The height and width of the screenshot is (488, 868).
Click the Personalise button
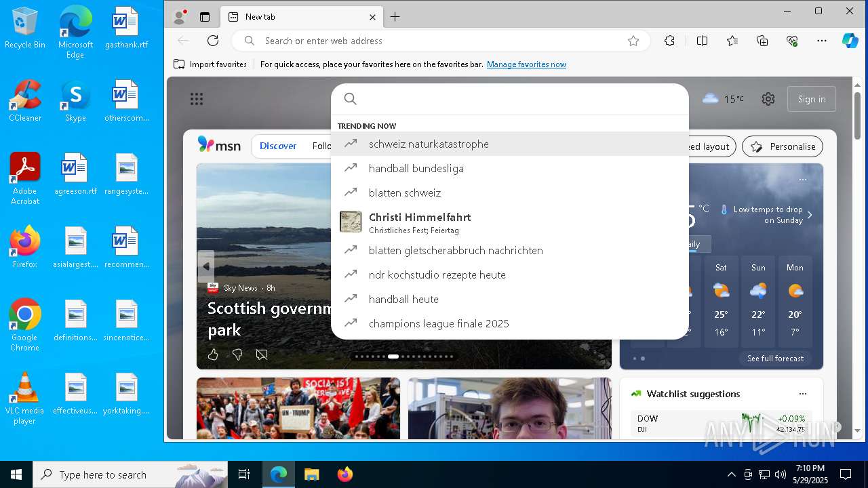click(783, 146)
